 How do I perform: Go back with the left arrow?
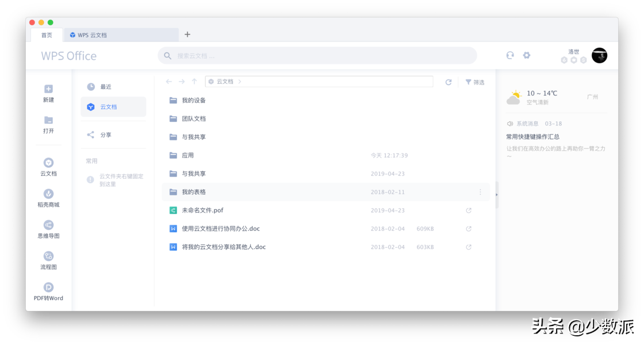click(169, 82)
